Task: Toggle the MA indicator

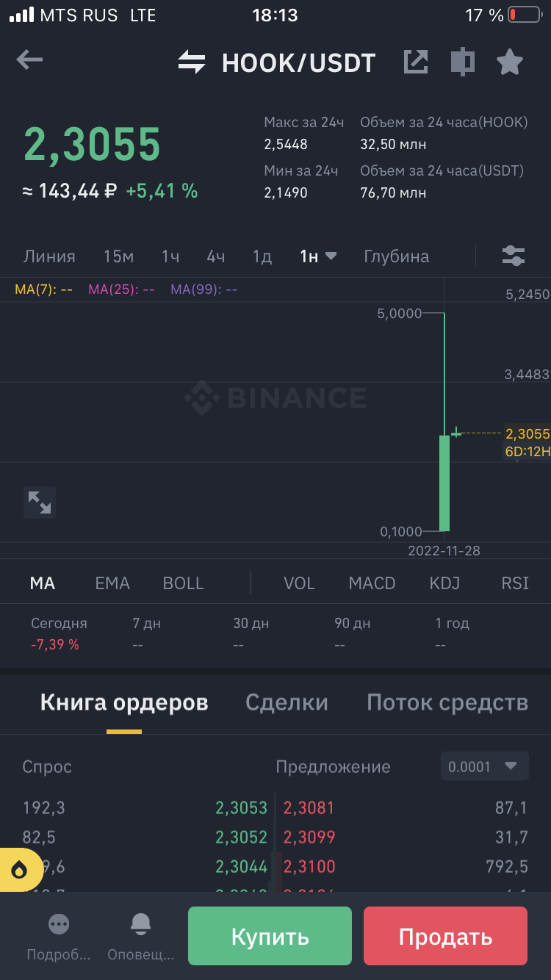Action: coord(43,583)
